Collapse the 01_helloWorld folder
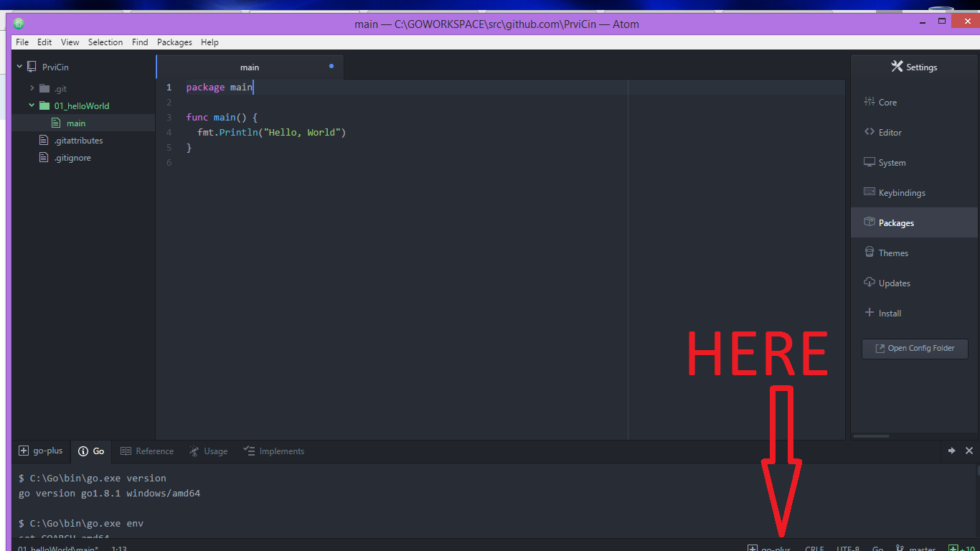This screenshot has width=980, height=551. pyautogui.click(x=32, y=105)
